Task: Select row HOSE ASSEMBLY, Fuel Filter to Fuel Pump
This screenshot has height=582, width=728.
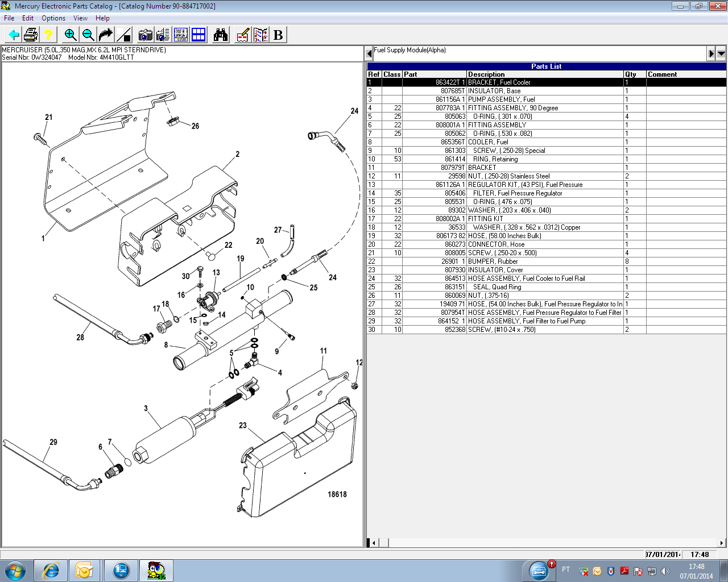Action: (x=547, y=321)
